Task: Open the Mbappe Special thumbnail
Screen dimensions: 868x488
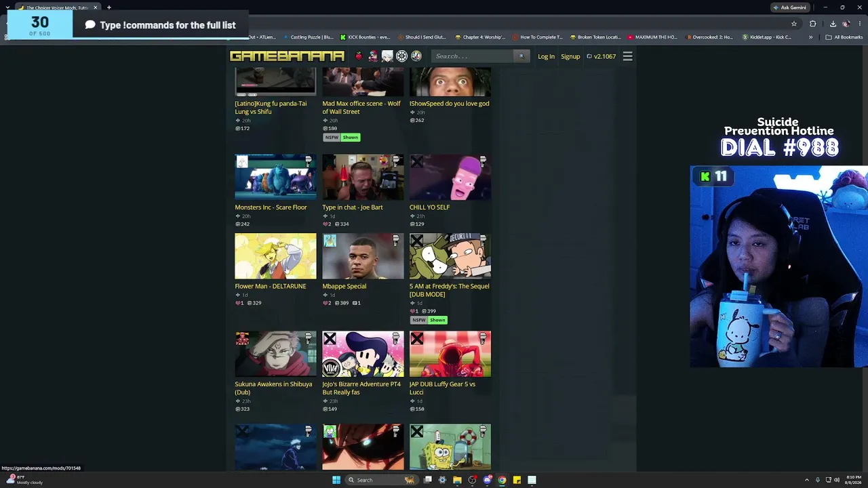Action: pos(363,256)
